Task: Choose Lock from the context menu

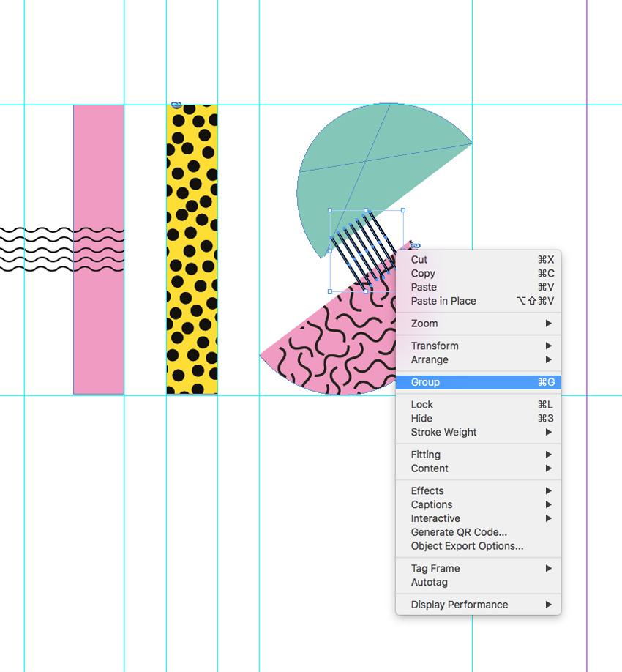Action: coord(478,405)
